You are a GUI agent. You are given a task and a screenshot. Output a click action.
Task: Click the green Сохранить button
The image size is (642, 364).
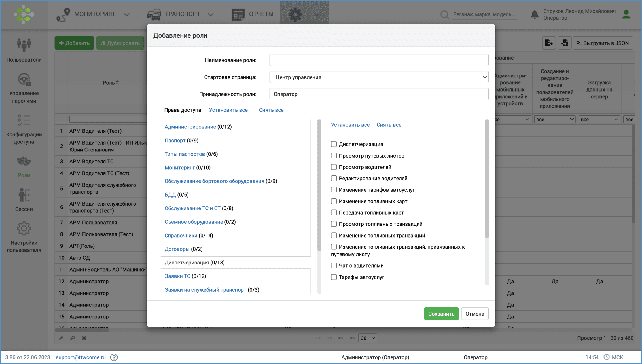pyautogui.click(x=441, y=314)
